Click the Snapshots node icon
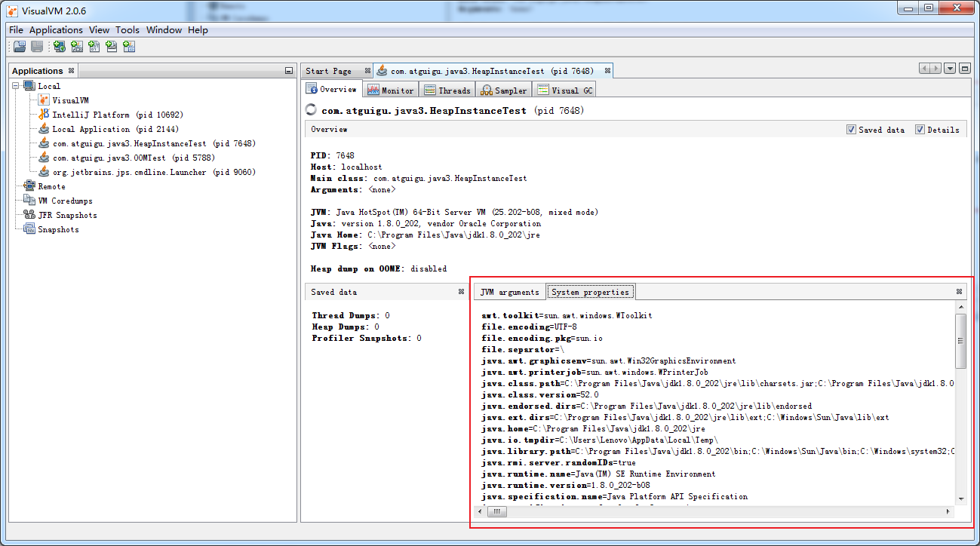 coord(29,229)
